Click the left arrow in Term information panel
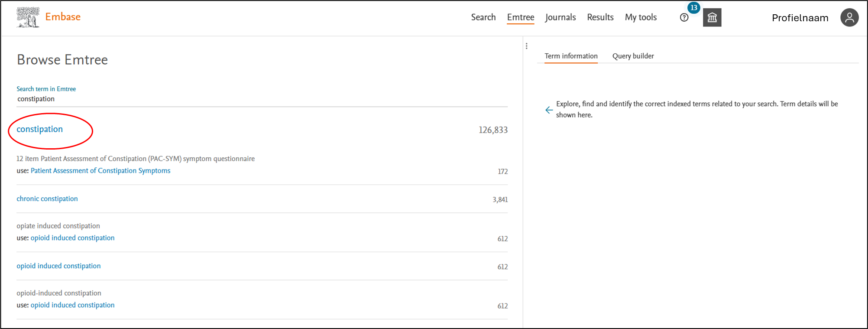Screen dimensions: 868x329 point(549,110)
